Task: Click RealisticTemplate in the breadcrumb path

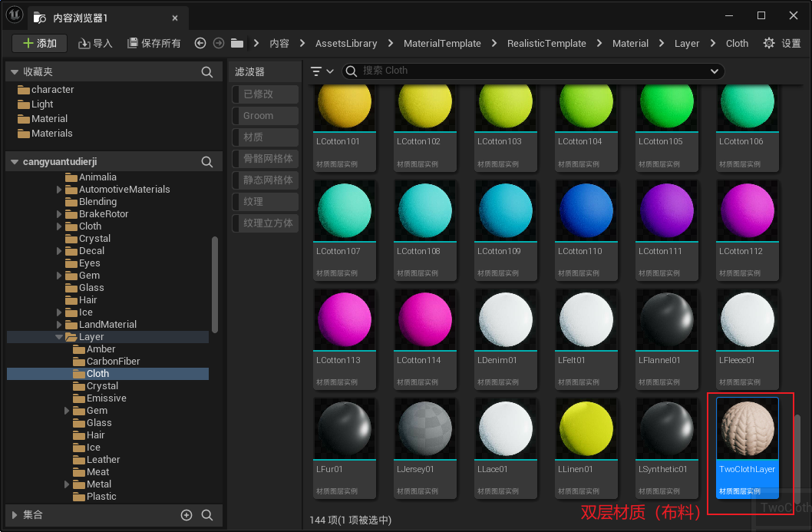Action: (x=546, y=44)
